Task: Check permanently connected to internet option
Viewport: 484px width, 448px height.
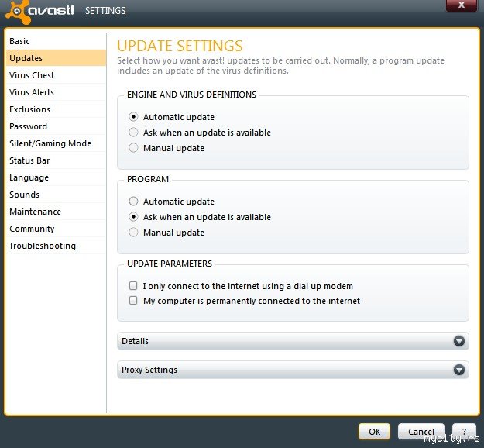Action: click(x=134, y=301)
